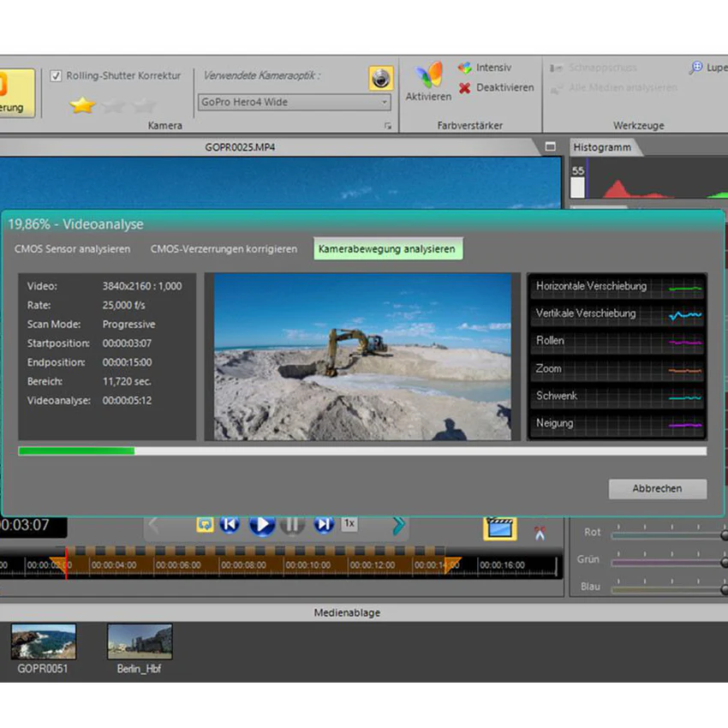Select CMOS Sensor analysieren step

coord(72,249)
